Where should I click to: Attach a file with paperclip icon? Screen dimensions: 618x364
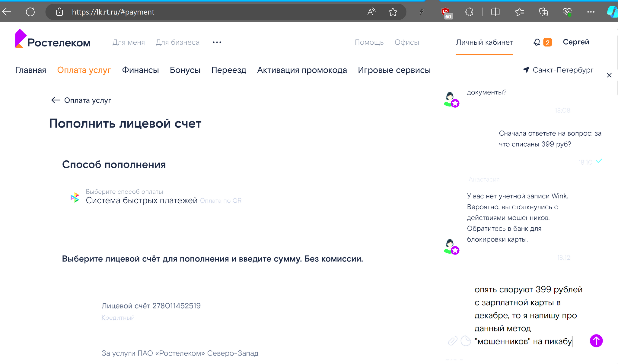[x=453, y=341]
